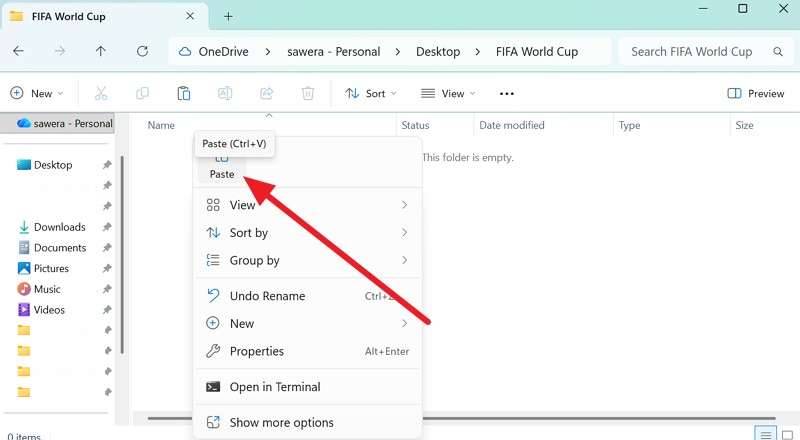Viewport: 800px width, 440px height.
Task: Select Undo Rename from context menu
Action: pyautogui.click(x=308, y=296)
